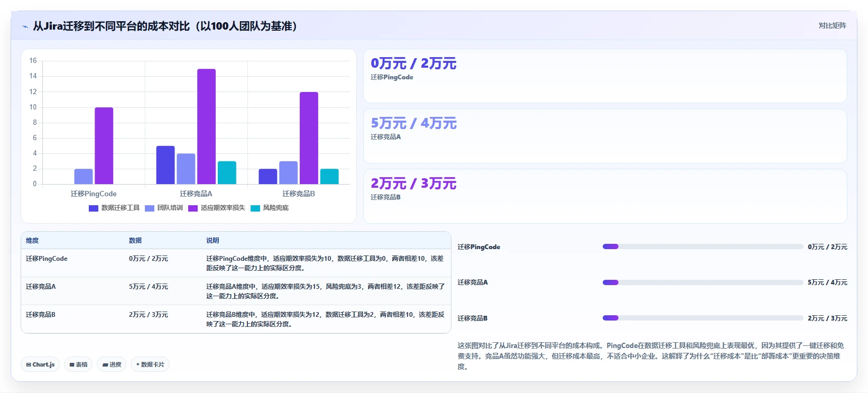The height and width of the screenshot is (393, 868).
Task: Click the 迁移竞品A label in the progress list
Action: [473, 282]
